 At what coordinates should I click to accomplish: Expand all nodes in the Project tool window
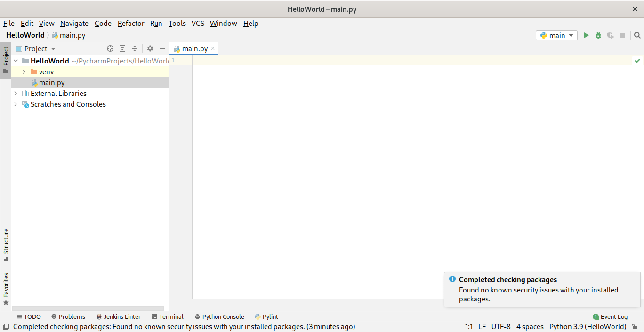[122, 48]
